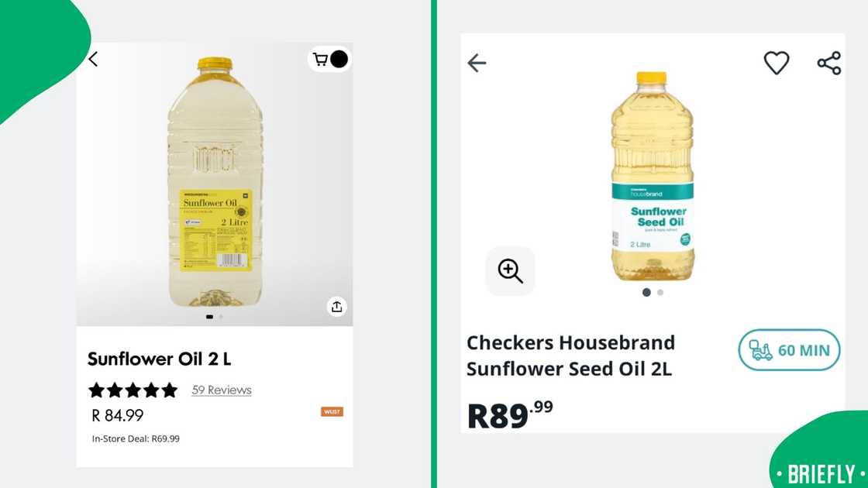The image size is (868, 488).
Task: Open the 59 Reviews link
Action: coord(222,390)
